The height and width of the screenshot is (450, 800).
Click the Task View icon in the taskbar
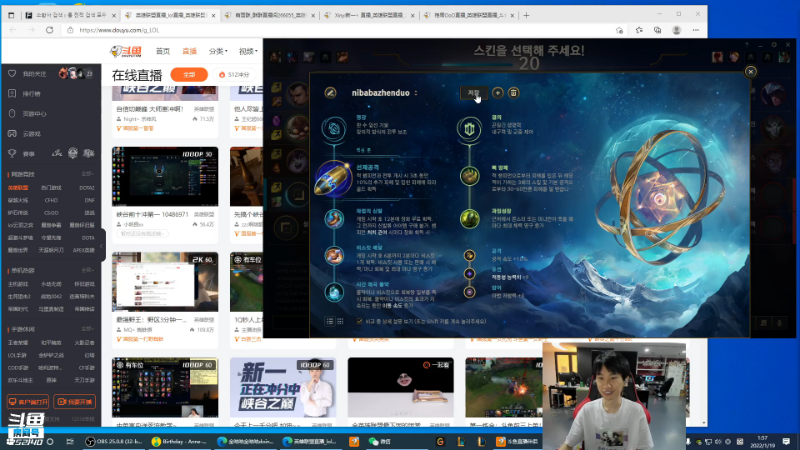[x=70, y=441]
